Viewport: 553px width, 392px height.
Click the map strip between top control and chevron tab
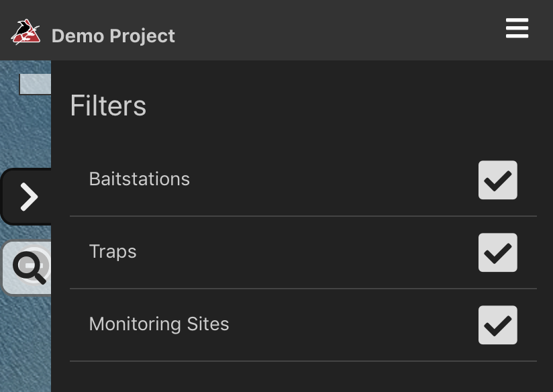coord(26,132)
